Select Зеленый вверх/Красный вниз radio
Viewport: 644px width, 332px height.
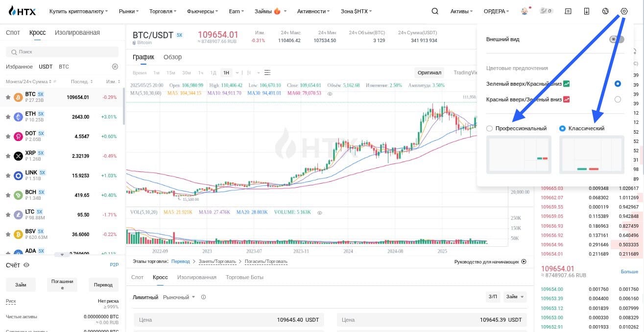pos(618,84)
